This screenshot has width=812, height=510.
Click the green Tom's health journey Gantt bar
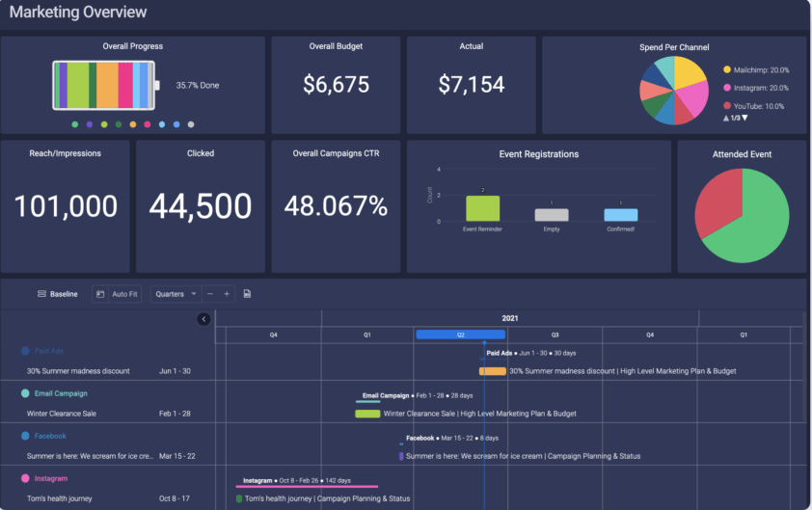(x=239, y=498)
